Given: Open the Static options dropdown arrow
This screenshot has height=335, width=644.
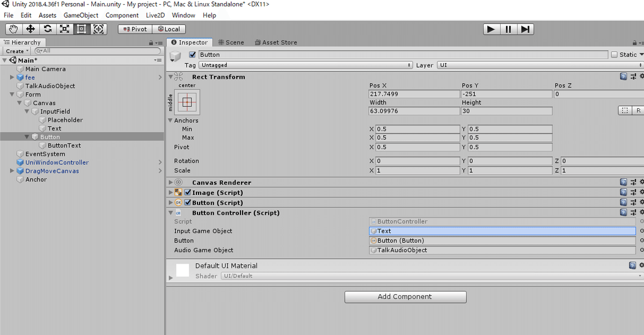Looking at the screenshot, I should pos(641,54).
